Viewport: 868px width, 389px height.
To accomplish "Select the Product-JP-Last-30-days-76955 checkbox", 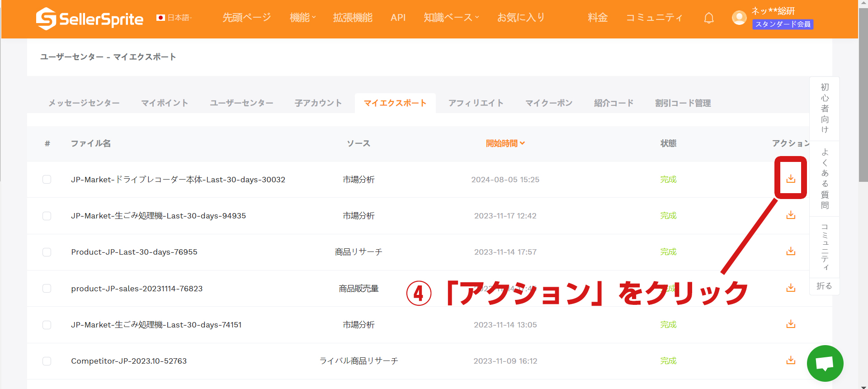I will tap(47, 252).
